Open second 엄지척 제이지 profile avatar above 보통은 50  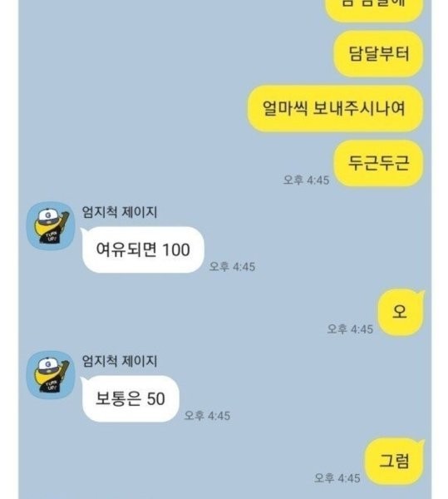tap(51, 375)
